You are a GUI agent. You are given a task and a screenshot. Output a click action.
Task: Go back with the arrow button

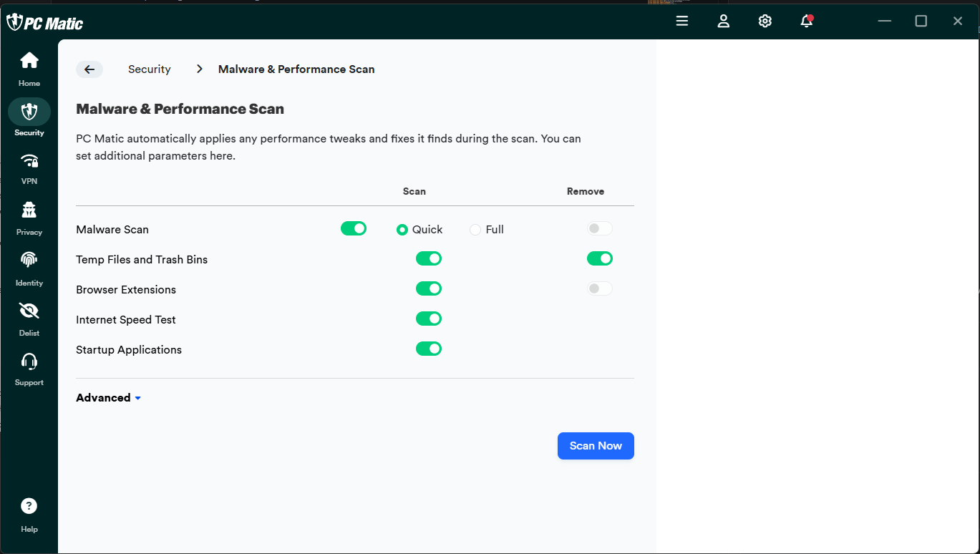(89, 69)
